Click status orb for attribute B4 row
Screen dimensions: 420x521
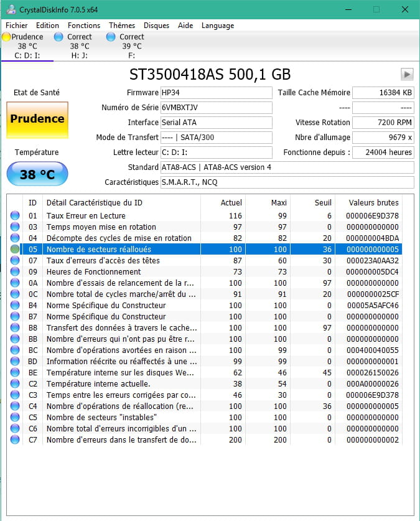pyautogui.click(x=15, y=305)
